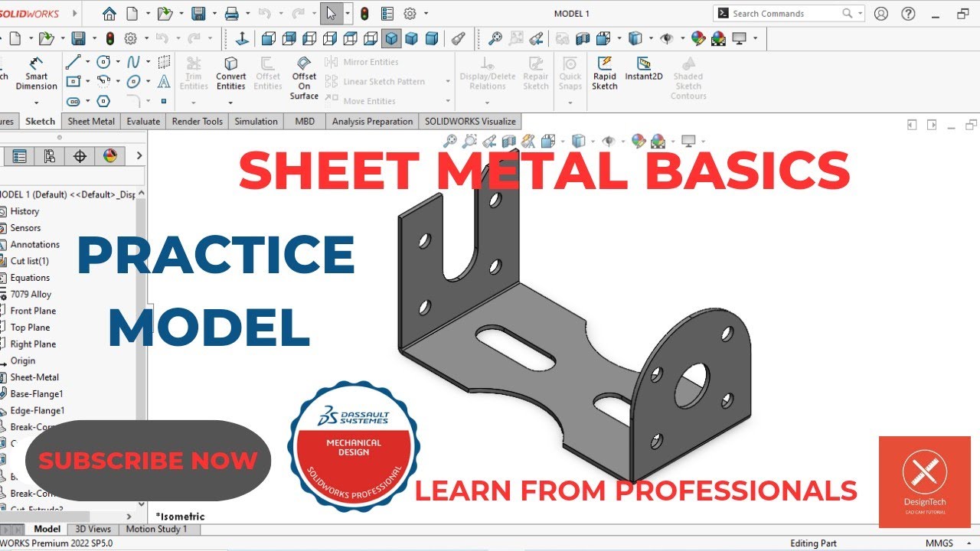Expand Convert Entities dropdown arrow
Image resolution: width=980 pixels, height=551 pixels.
(230, 103)
